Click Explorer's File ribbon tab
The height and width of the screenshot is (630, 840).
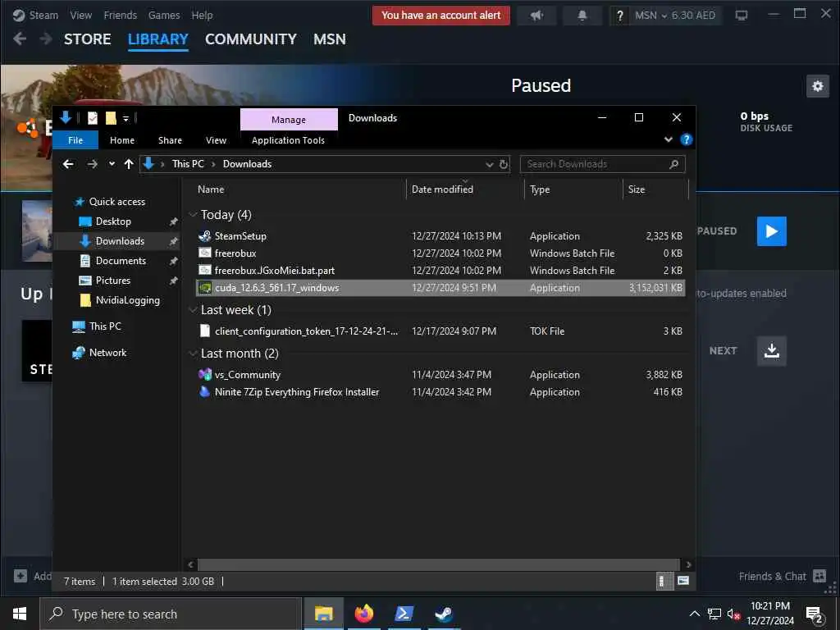pos(75,140)
